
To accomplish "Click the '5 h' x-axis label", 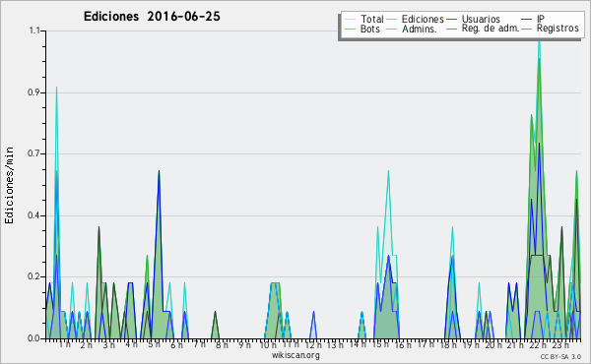I will 154,344.
